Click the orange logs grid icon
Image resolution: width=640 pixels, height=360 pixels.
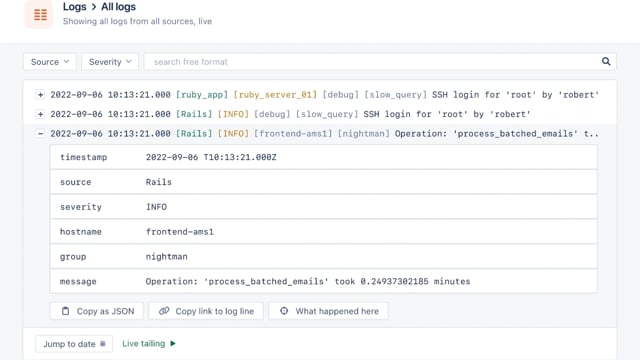coord(39,15)
